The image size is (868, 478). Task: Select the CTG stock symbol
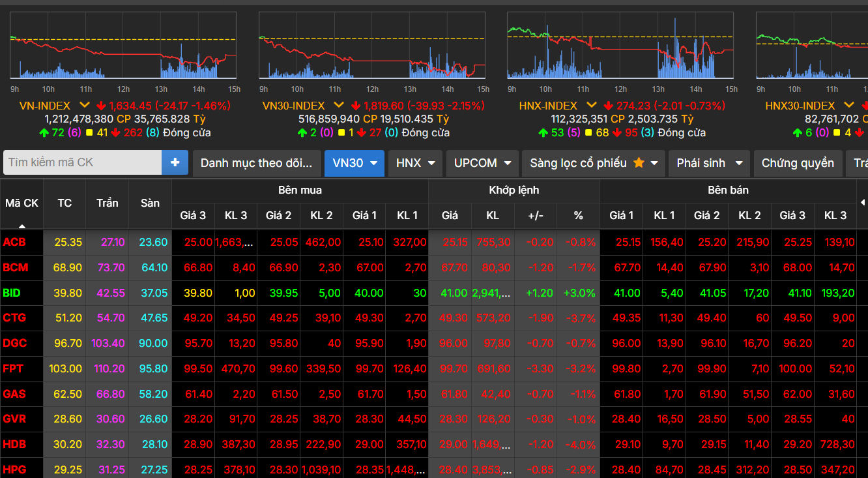click(x=14, y=318)
